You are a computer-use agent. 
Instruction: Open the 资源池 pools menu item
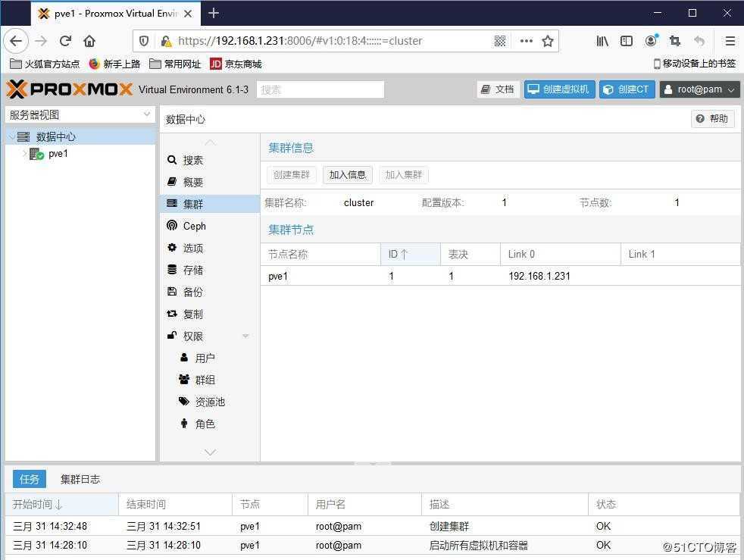pos(210,402)
